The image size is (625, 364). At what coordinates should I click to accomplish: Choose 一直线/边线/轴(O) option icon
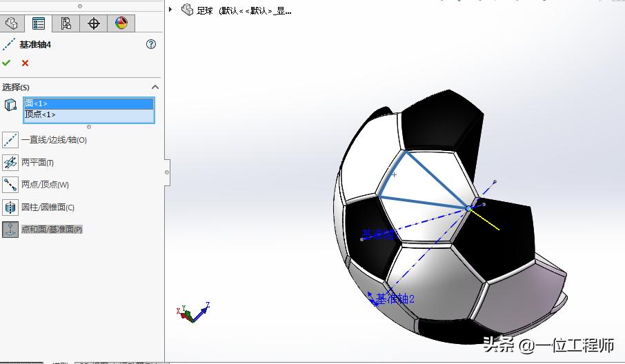10,140
